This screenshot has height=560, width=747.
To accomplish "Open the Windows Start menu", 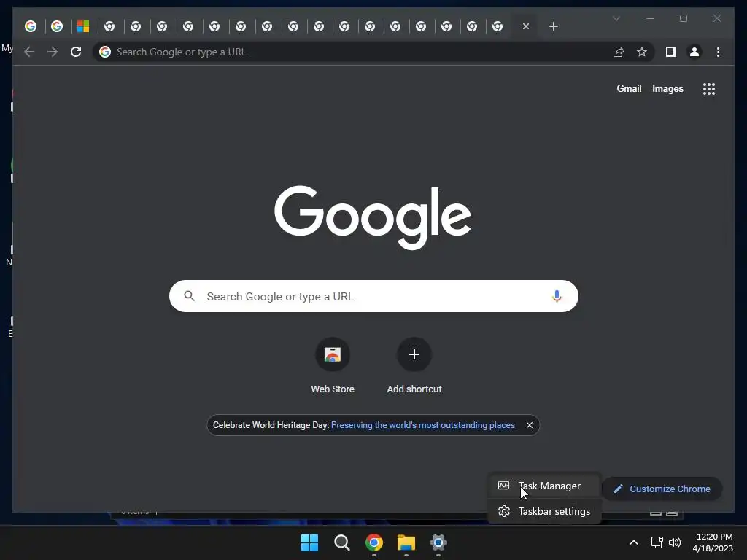I will coord(309,542).
